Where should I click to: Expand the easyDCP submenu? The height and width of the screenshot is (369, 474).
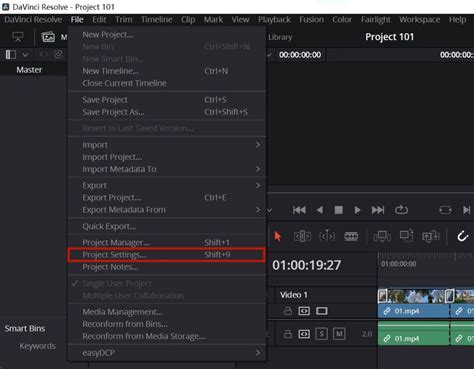166,353
